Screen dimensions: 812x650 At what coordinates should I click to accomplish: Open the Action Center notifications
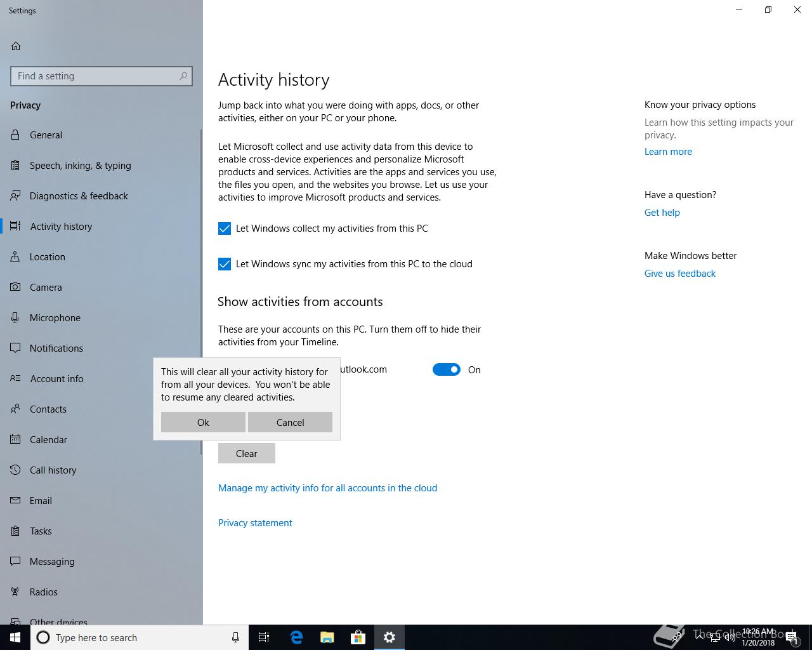tap(792, 637)
